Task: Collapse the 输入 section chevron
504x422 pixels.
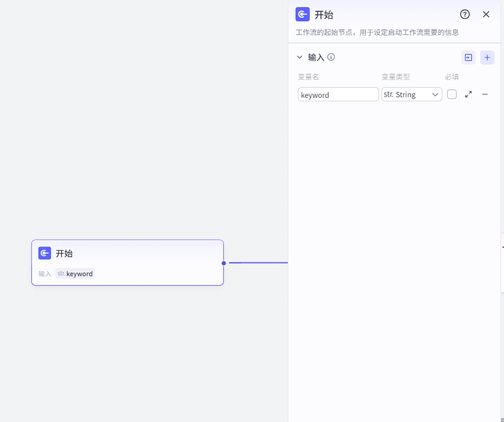Action: pyautogui.click(x=300, y=57)
